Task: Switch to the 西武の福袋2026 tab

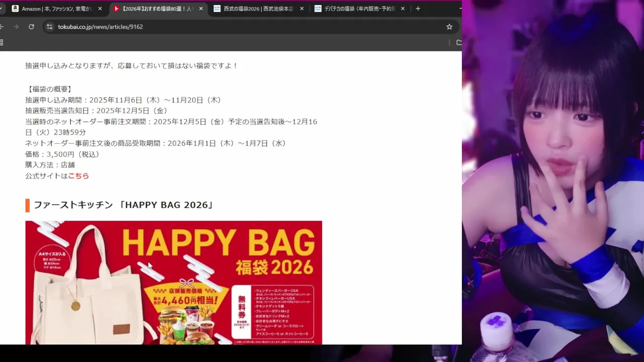Action: [259, 9]
